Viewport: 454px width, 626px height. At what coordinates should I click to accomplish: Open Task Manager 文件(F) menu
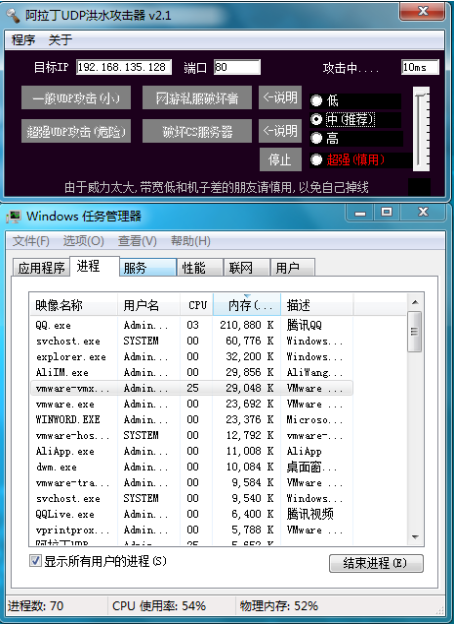31,241
